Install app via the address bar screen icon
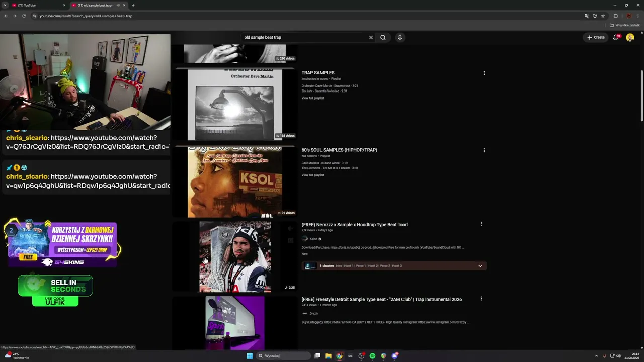The width and height of the screenshot is (644, 362). point(595,16)
